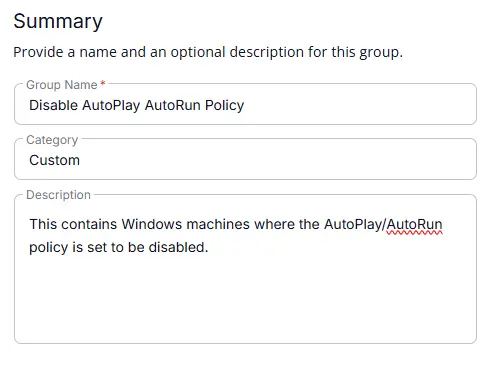This screenshot has width=493, height=372.
Task: Click the Summary heading
Action: [x=58, y=21]
